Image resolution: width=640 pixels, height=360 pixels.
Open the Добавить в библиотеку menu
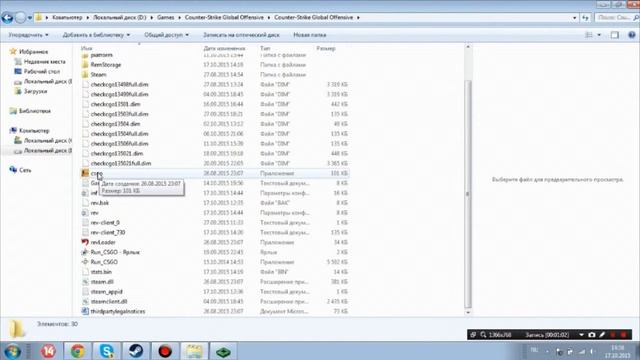click(x=96, y=35)
